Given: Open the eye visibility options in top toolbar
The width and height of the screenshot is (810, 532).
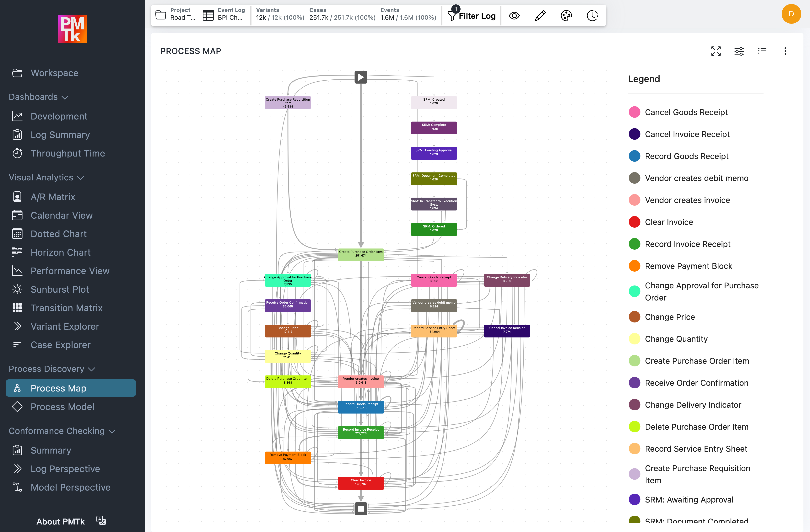Looking at the screenshot, I should [514, 15].
